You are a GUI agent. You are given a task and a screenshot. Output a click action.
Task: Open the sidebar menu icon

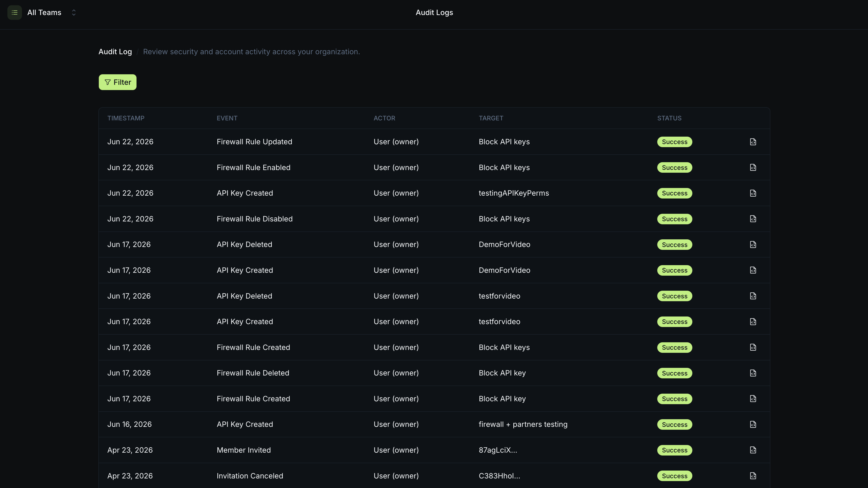tap(15, 12)
